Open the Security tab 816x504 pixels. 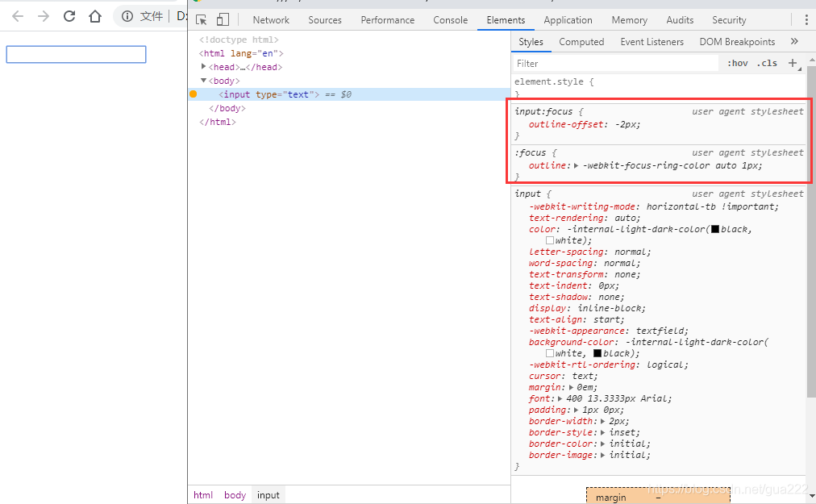[x=729, y=20]
